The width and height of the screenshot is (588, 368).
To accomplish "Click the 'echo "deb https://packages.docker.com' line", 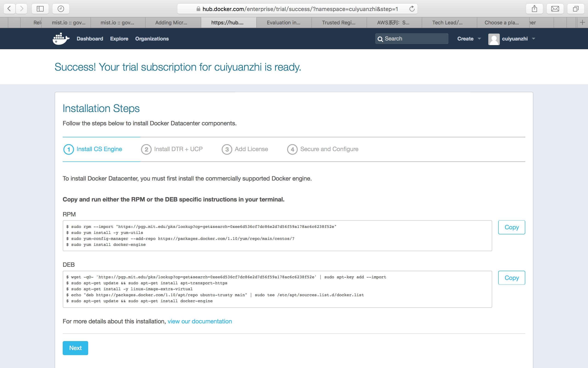I will click(x=215, y=295).
